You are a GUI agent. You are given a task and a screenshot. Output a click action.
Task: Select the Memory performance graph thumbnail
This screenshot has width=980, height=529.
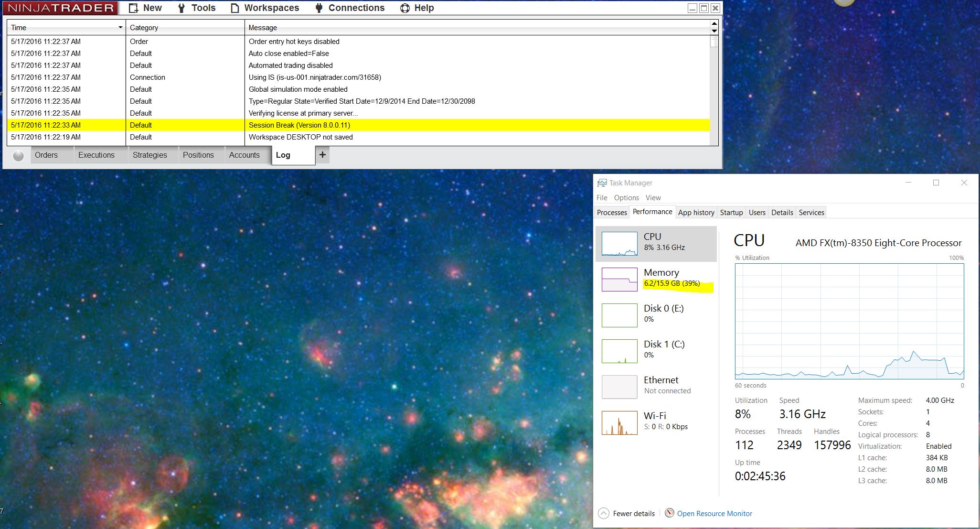coord(619,280)
